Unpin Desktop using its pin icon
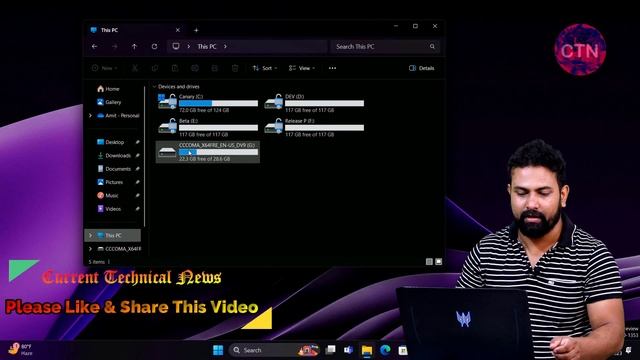640x360 pixels. [x=138, y=142]
